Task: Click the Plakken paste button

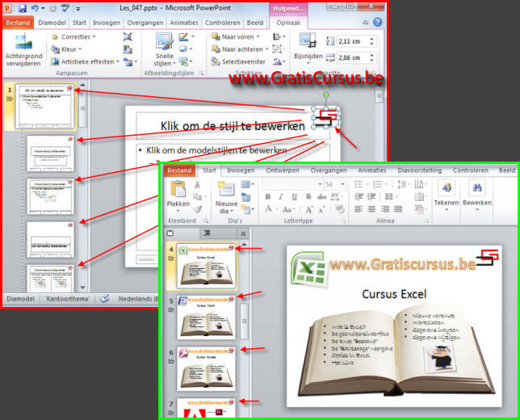Action: pyautogui.click(x=178, y=196)
